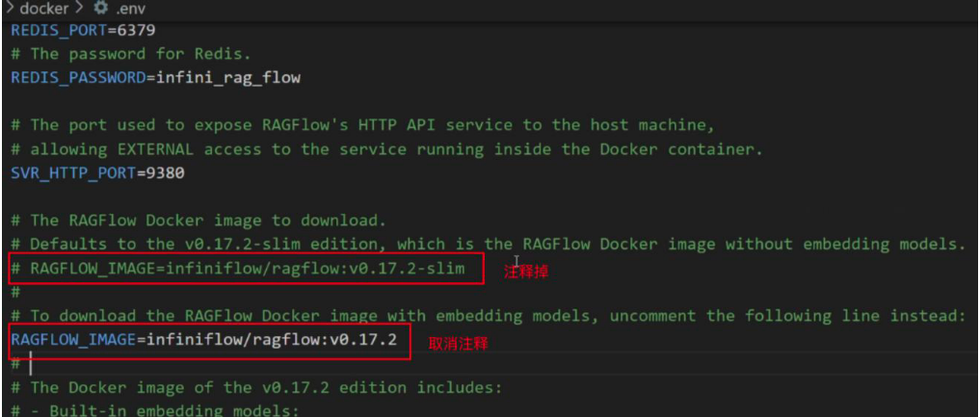Click the gear icon in the breadcrumb
This screenshot has height=417, width=980.
point(99,9)
